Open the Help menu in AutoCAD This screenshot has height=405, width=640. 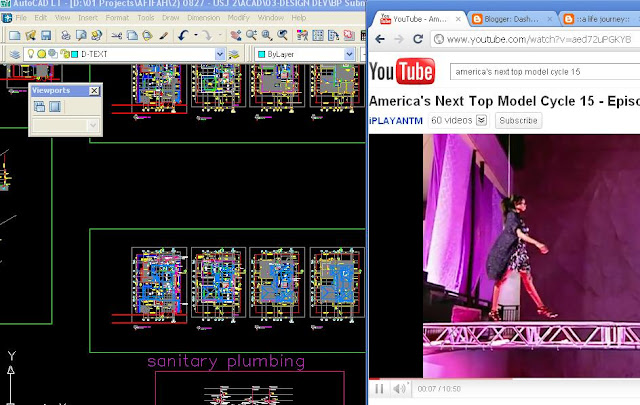tap(299, 18)
